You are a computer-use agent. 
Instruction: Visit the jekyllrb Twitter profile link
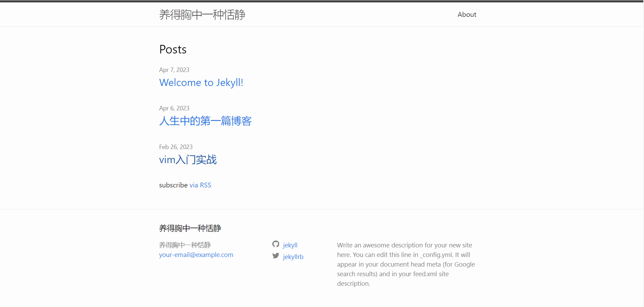point(293,257)
